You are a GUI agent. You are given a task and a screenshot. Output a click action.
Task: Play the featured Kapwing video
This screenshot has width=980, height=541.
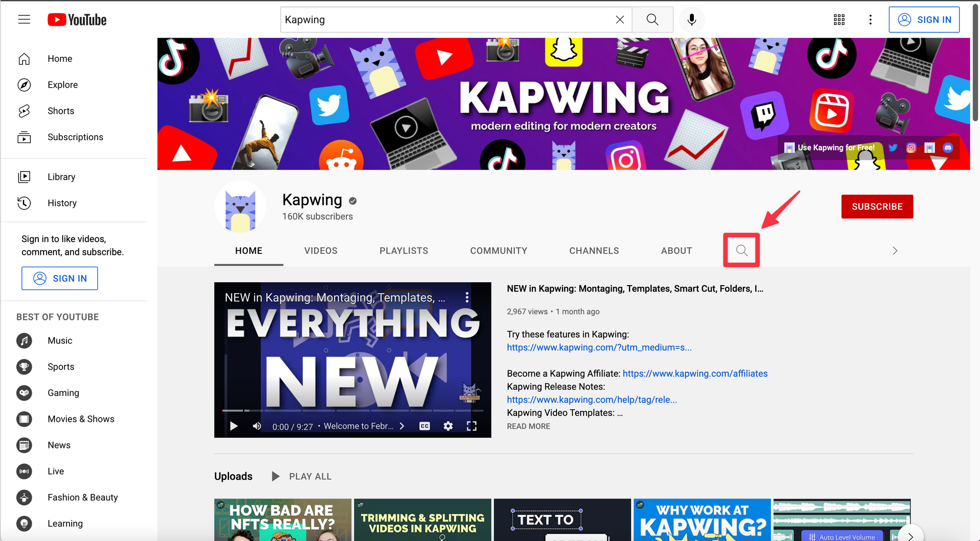tap(234, 426)
